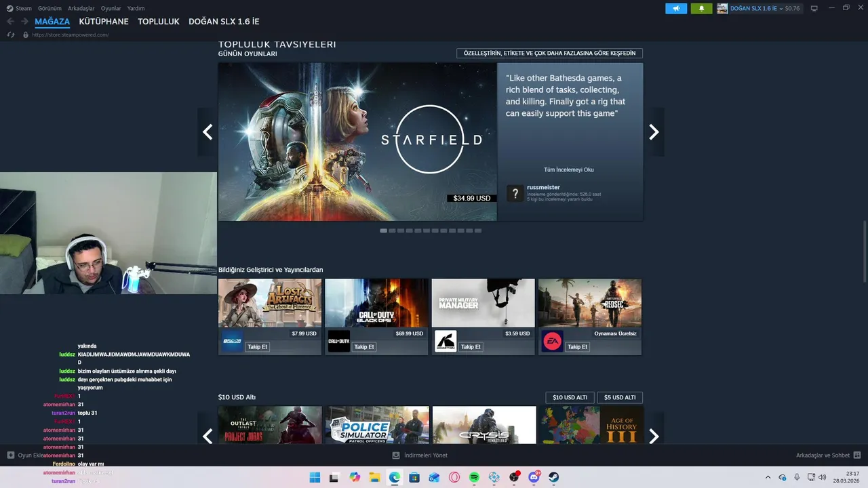Click the Call of Duty publisher logo

click(x=338, y=341)
